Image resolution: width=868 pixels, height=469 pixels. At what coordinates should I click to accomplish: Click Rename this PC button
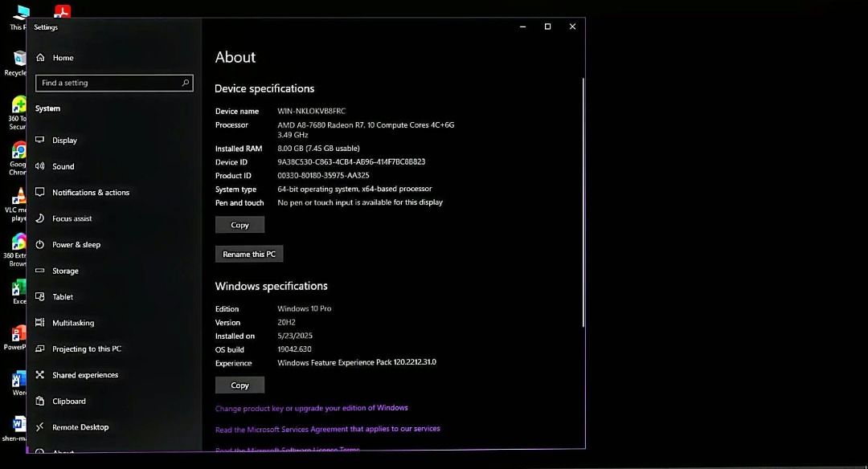point(249,254)
